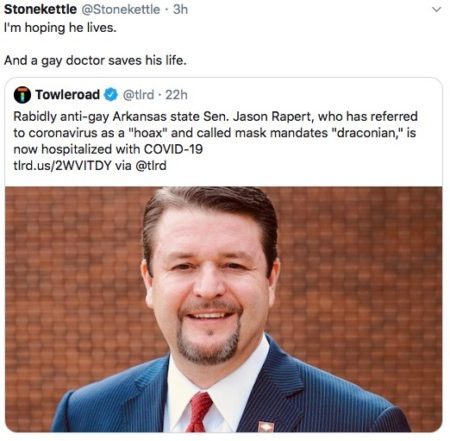The image size is (450, 441).
Task: Click the "I'm hoping he lives." text
Action: 60,27
